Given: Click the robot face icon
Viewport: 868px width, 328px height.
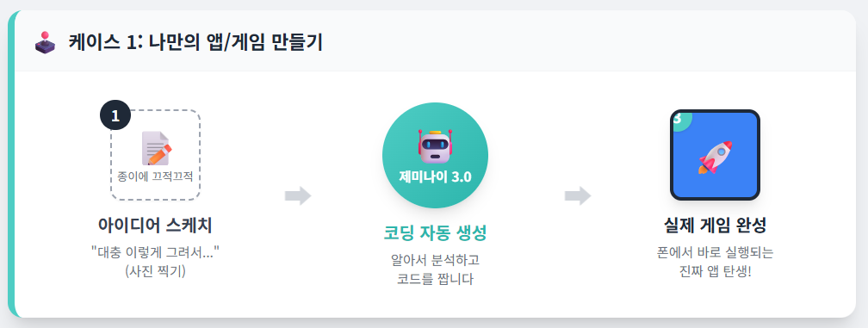Looking at the screenshot, I should pos(435,146).
